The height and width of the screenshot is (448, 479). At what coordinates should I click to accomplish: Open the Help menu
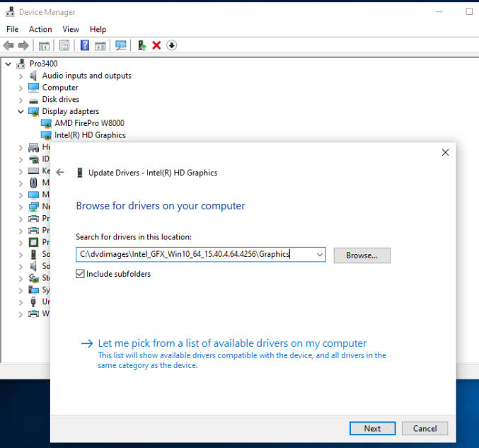point(98,29)
